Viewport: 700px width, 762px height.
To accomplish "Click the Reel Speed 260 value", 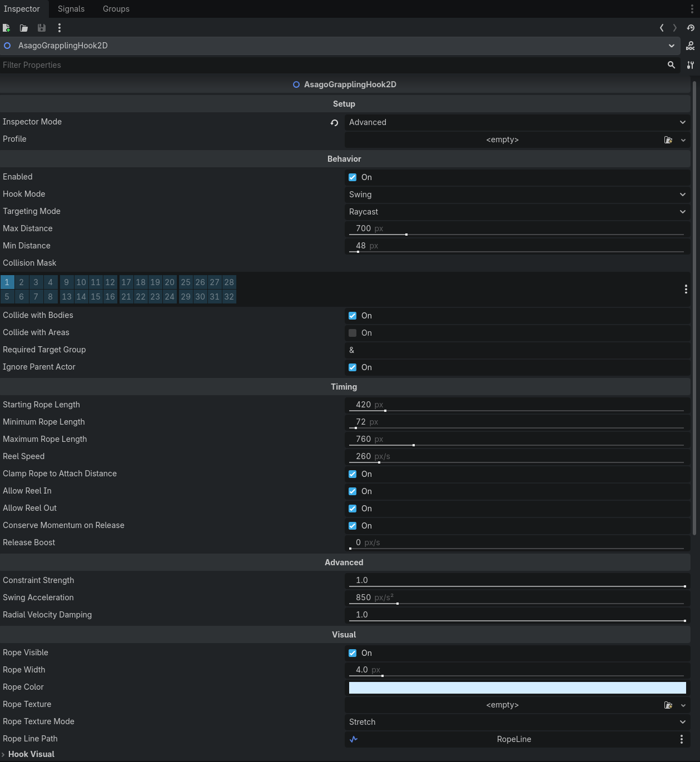I will (x=363, y=456).
